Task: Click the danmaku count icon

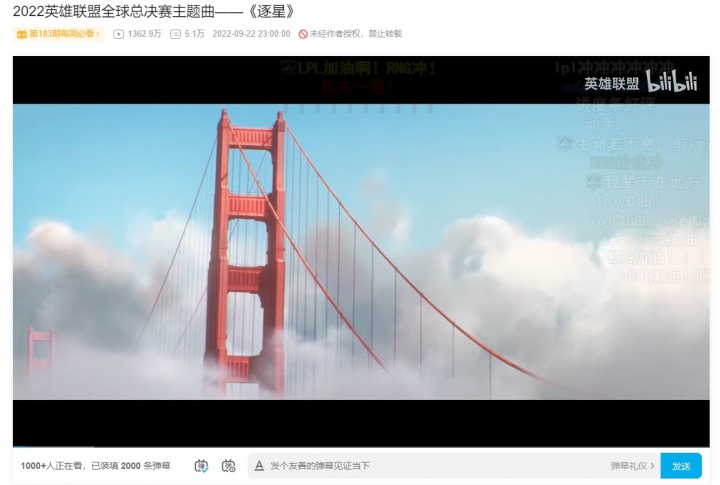Action: (x=175, y=34)
